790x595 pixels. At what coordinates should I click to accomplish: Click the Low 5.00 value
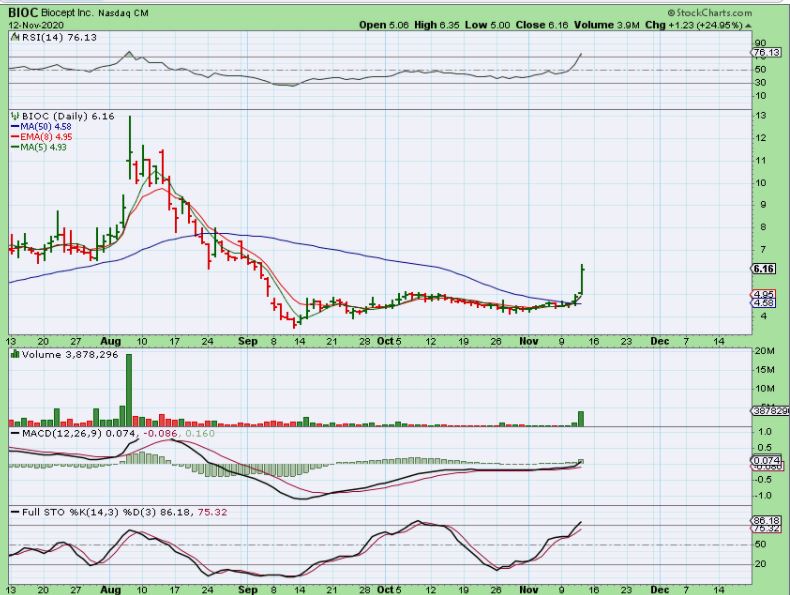(488, 25)
